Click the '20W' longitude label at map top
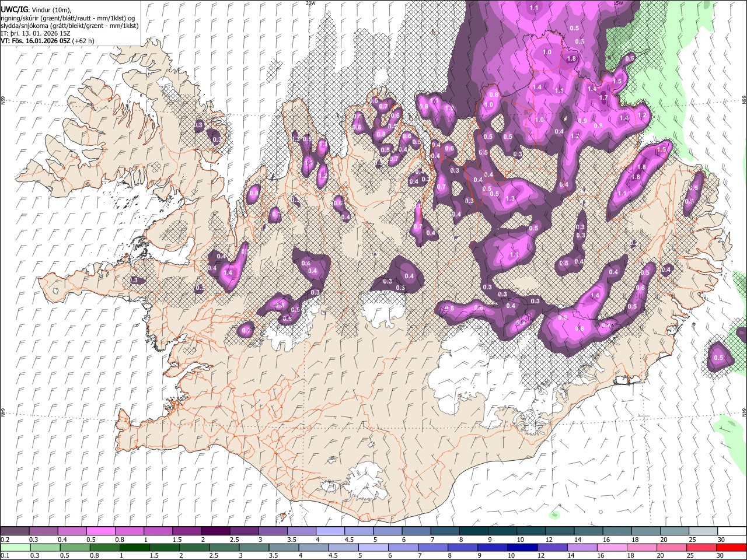 310,3
